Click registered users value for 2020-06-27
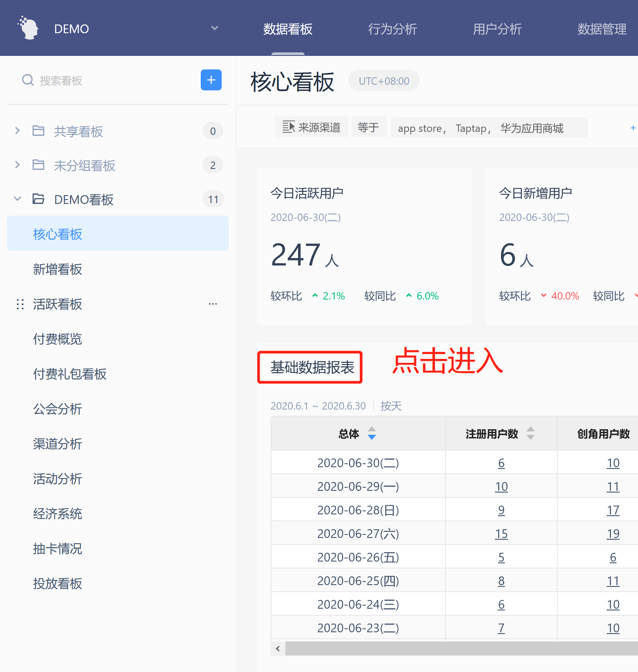Viewport: 638px width, 672px height. tap(501, 534)
